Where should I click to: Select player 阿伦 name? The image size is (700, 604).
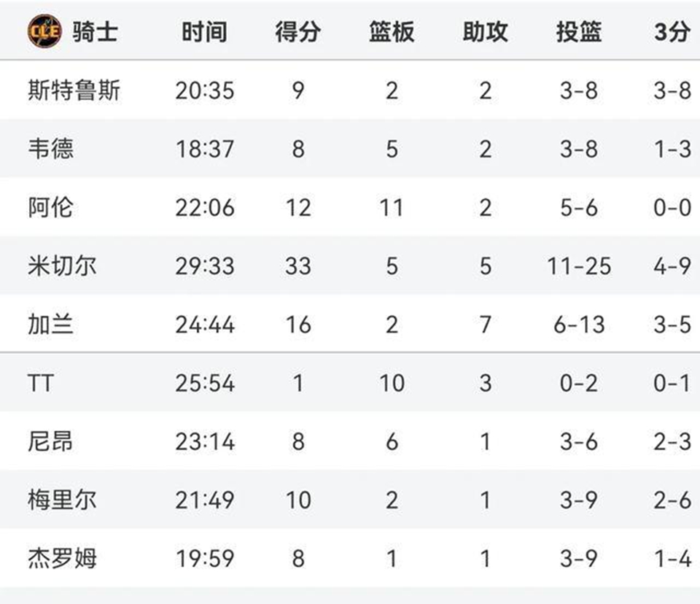click(51, 207)
